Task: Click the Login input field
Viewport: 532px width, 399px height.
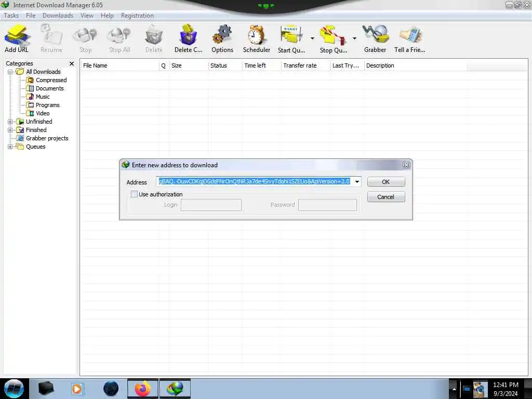Action: tap(211, 205)
